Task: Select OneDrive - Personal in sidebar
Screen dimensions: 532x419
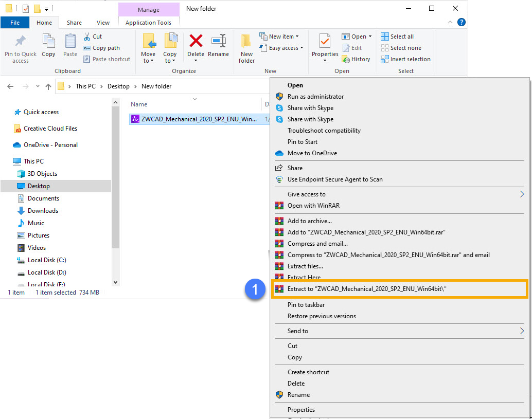Action: point(50,145)
